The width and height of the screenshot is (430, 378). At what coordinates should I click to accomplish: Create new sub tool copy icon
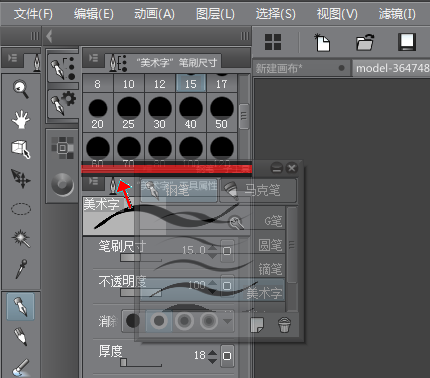pos(257,324)
